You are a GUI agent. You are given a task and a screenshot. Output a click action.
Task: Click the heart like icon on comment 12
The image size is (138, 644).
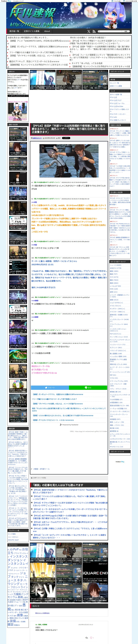(x=91, y=638)
